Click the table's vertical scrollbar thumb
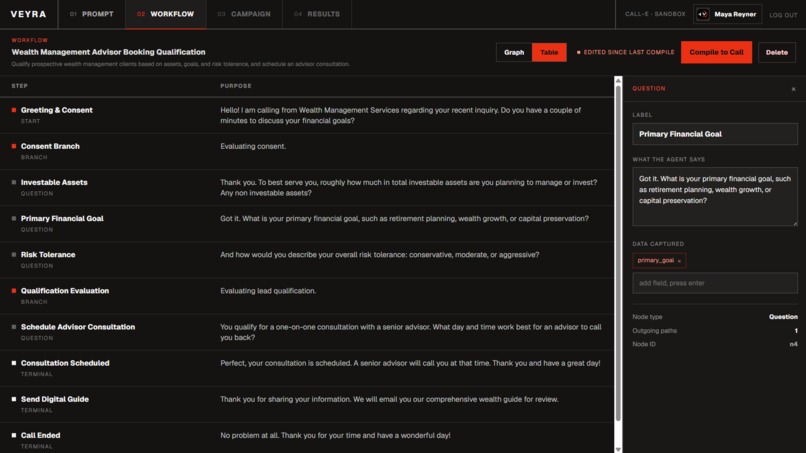The width and height of the screenshot is (806, 453). click(x=618, y=253)
